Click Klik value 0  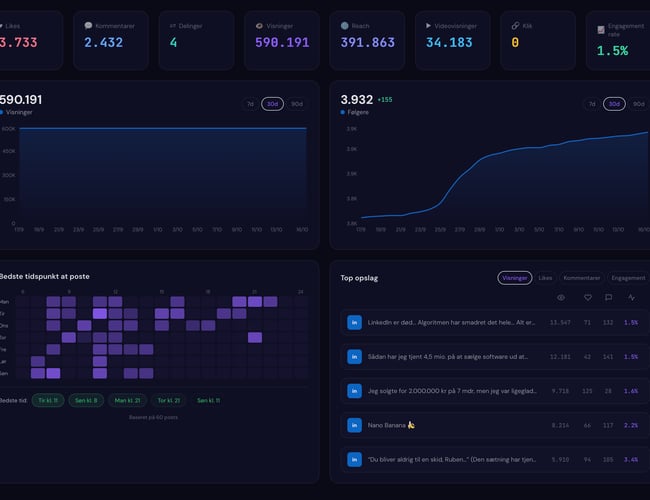click(x=515, y=42)
